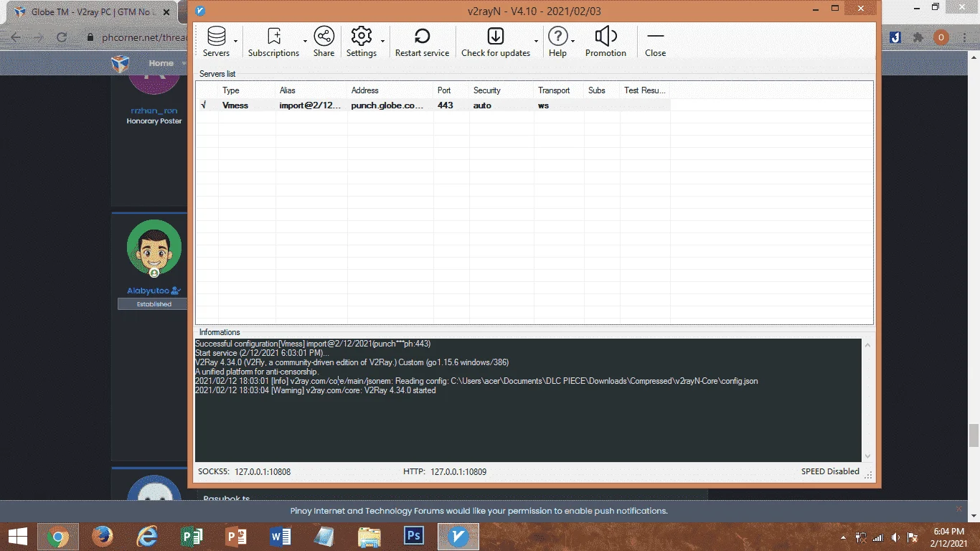The image size is (980, 551).
Task: Sort servers by Address column header
Action: click(390, 90)
